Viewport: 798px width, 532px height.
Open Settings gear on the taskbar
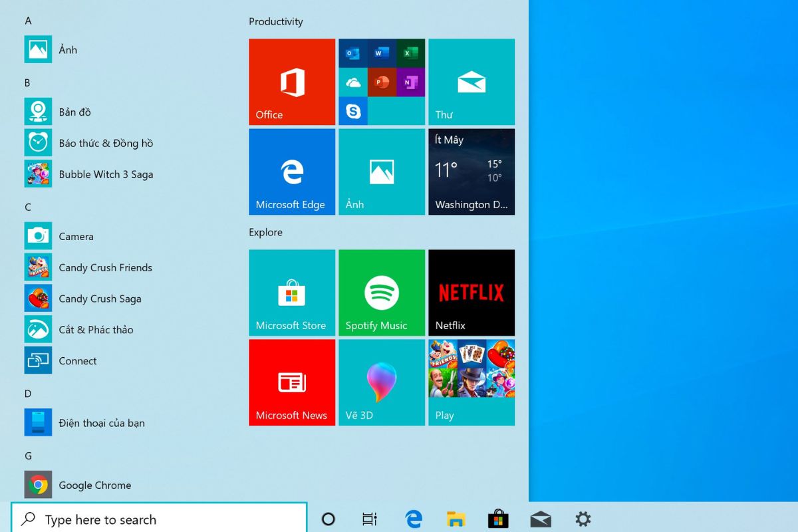[583, 519]
